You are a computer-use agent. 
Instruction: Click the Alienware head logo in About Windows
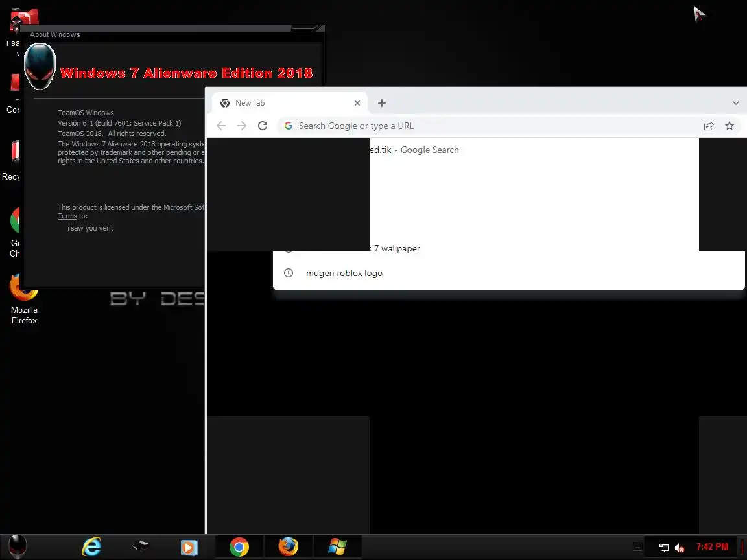tap(40, 67)
